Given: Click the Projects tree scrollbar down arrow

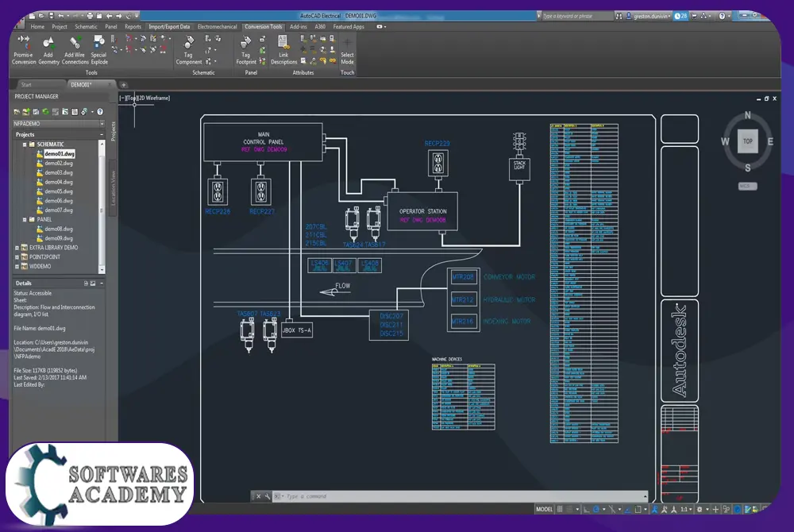Looking at the screenshot, I should 102,270.
